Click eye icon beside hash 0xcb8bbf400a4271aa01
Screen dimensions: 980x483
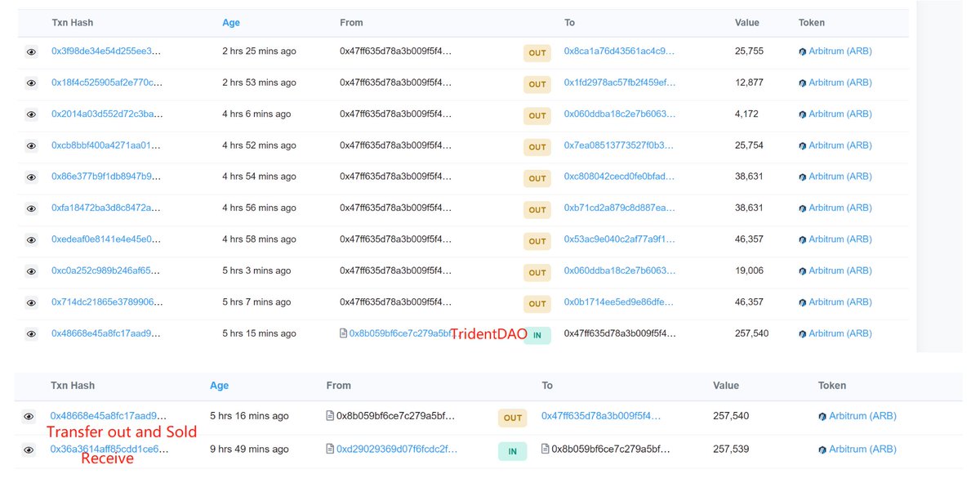[x=31, y=145]
